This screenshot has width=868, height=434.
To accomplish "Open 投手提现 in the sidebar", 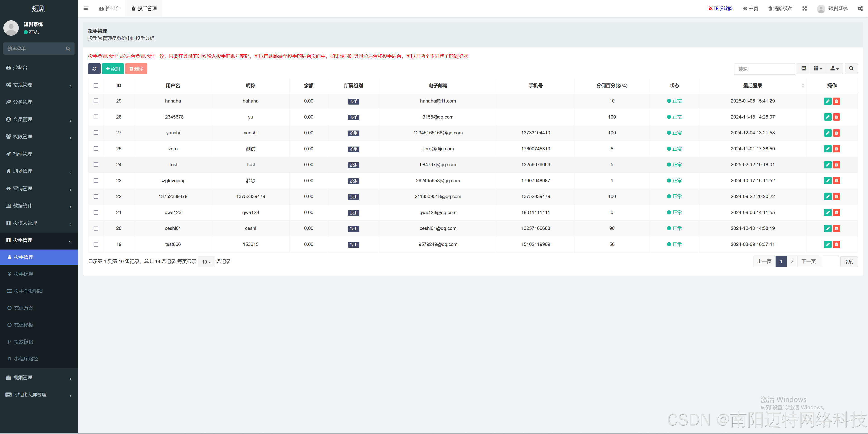I will [24, 274].
